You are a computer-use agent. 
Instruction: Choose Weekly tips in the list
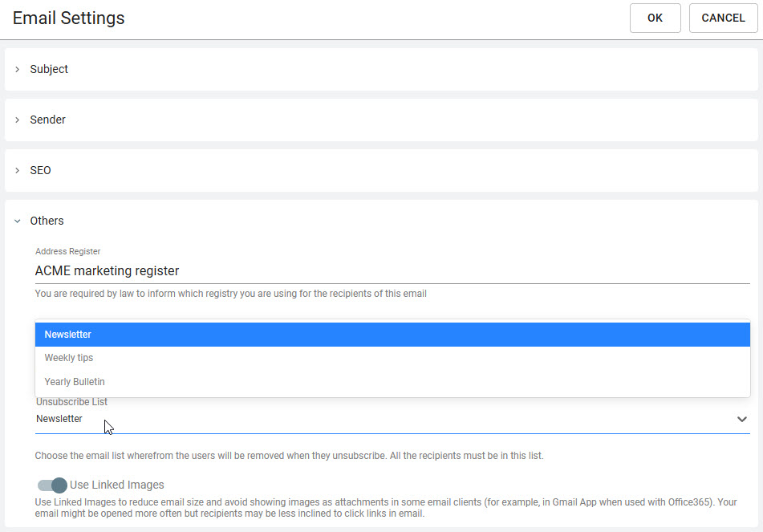(392, 358)
